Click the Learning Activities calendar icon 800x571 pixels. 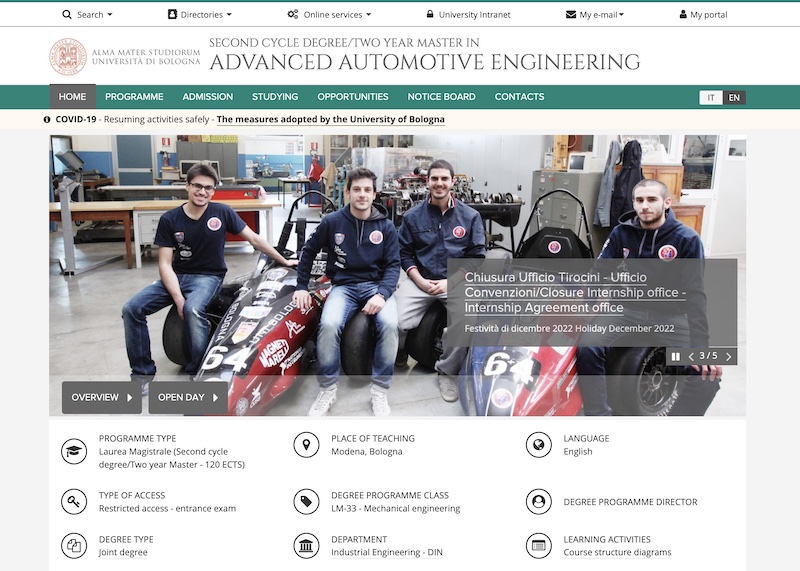coord(538,545)
